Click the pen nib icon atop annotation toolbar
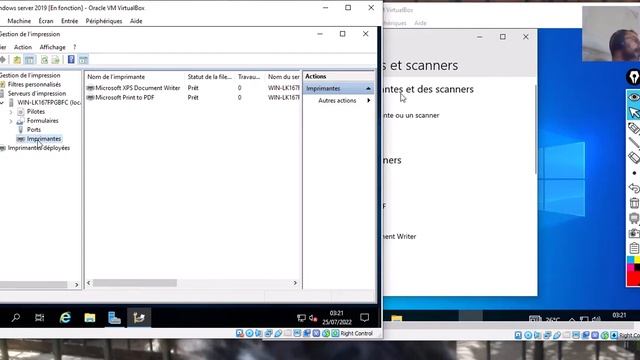This screenshot has width=640, height=360. pos(633,77)
